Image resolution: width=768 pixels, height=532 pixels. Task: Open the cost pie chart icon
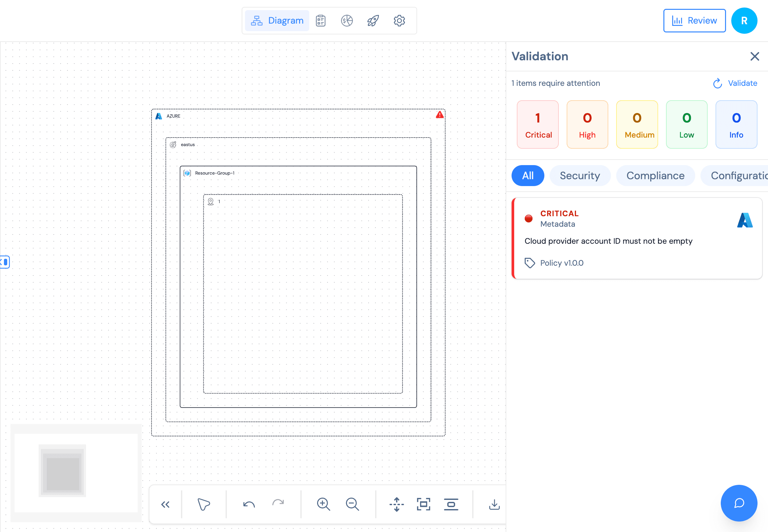(347, 21)
